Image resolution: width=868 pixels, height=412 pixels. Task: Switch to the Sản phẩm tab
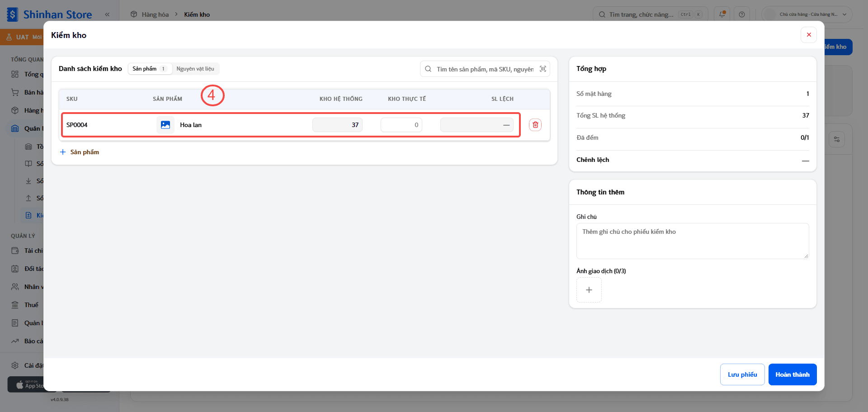tap(150, 69)
